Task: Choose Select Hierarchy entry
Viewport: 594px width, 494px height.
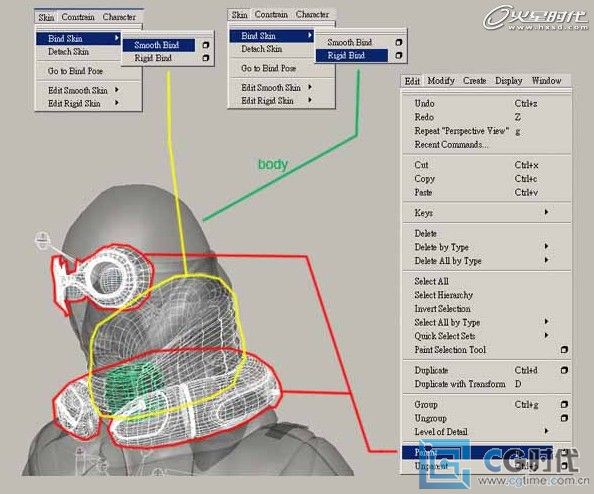Action: (444, 295)
